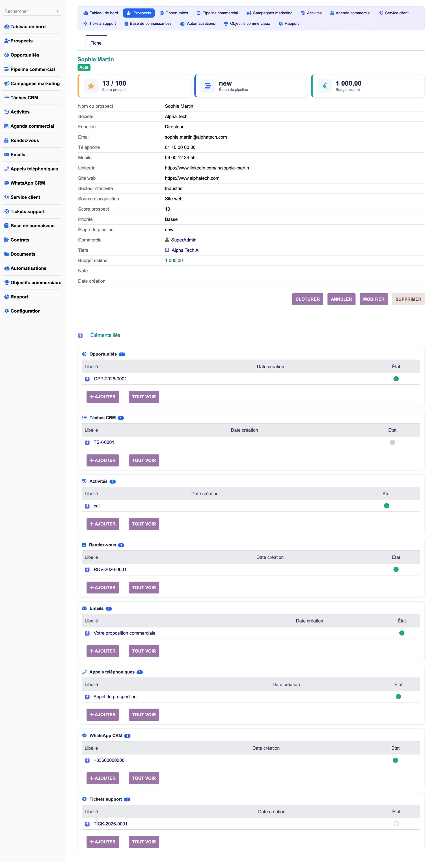Switch to Opportunités top navigation tab

pyautogui.click(x=174, y=13)
